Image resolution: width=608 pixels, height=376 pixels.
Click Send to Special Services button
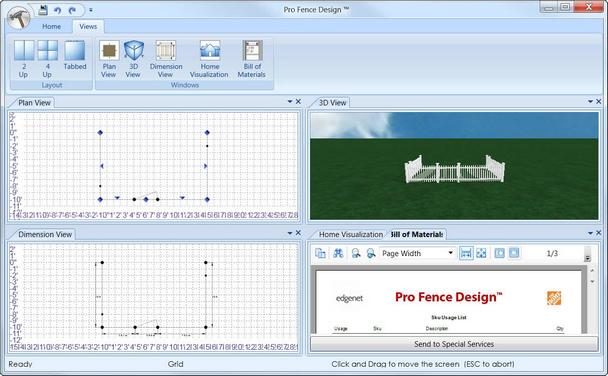(454, 344)
